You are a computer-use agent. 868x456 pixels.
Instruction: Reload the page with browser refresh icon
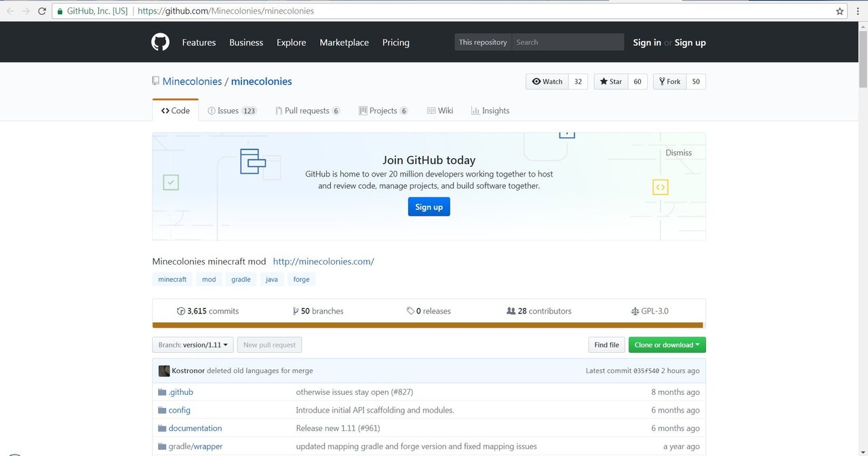click(42, 11)
